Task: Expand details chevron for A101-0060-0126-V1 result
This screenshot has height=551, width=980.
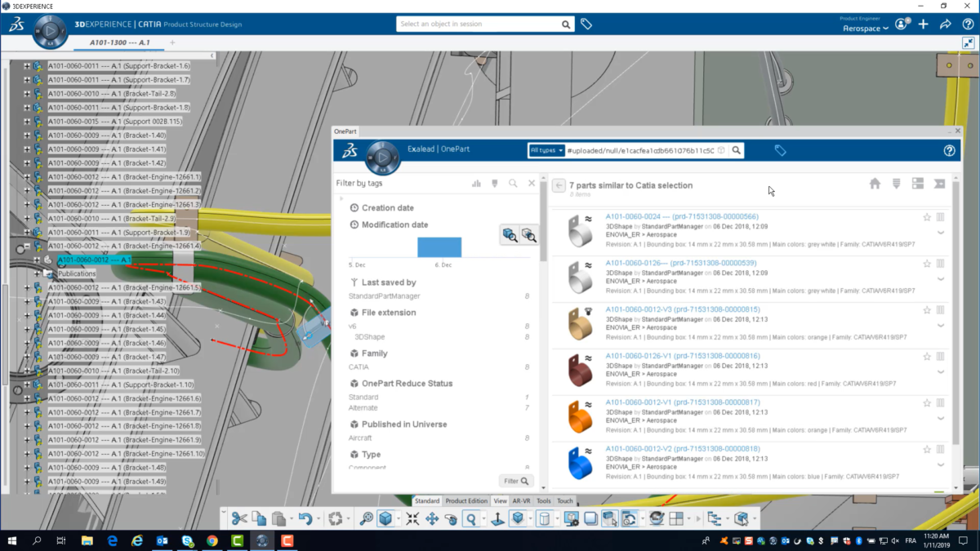Action: [941, 372]
